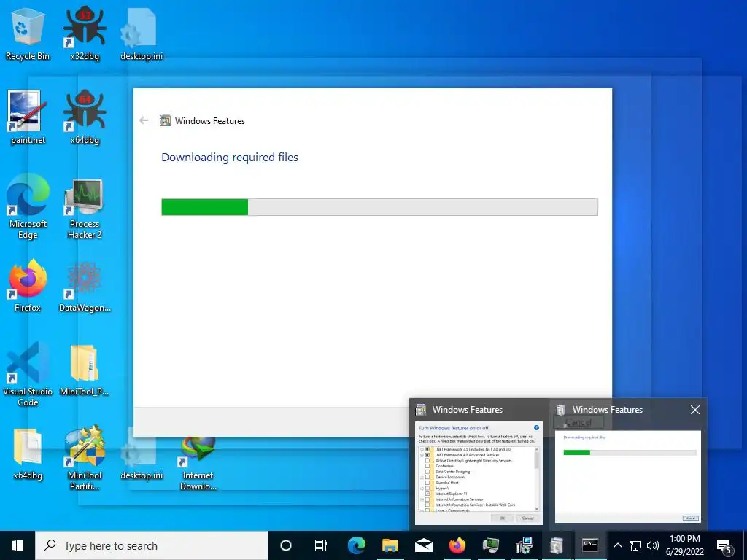This screenshot has height=560, width=747.
Task: Launch the x32dbg debugger shortcut
Action: click(85, 34)
